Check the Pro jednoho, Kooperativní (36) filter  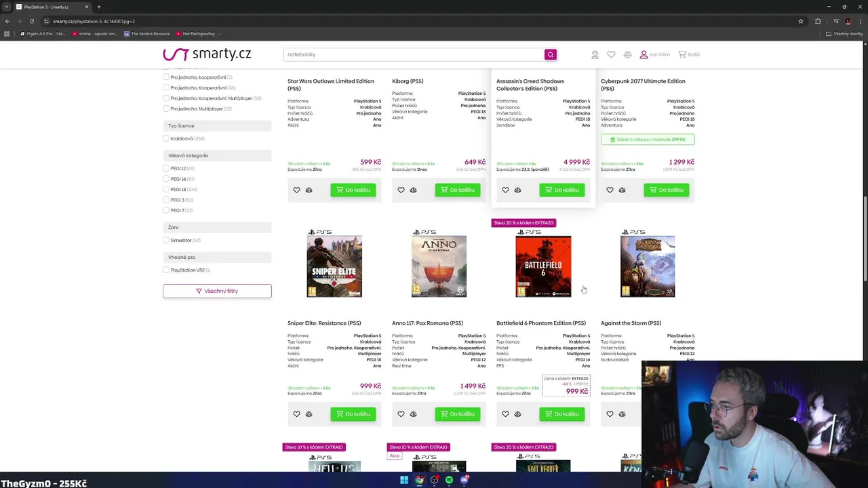pos(166,87)
